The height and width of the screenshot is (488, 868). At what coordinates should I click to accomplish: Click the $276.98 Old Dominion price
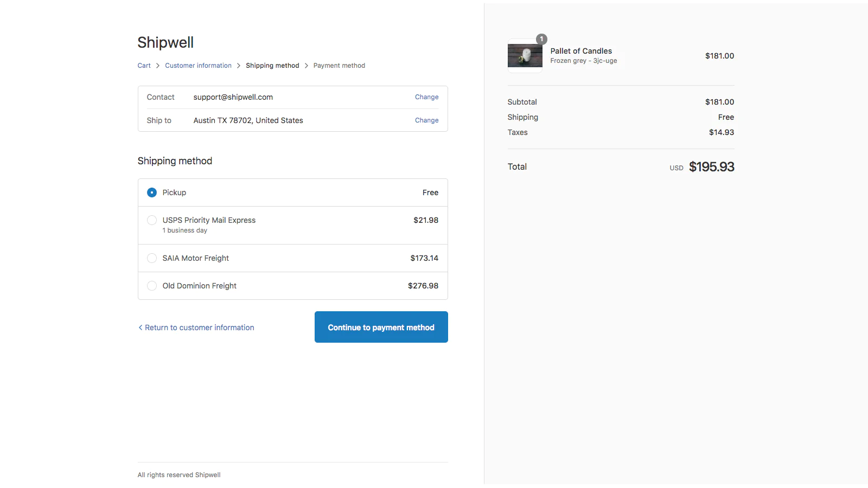tap(423, 286)
